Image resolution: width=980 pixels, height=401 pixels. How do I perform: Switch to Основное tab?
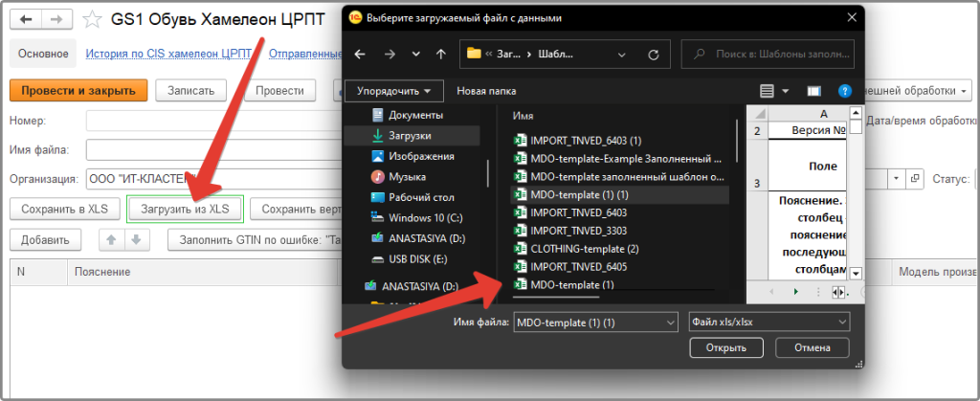43,54
